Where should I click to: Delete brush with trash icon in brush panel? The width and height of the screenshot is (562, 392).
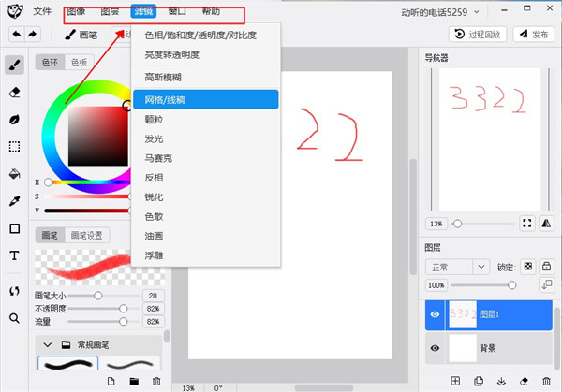pos(156,382)
